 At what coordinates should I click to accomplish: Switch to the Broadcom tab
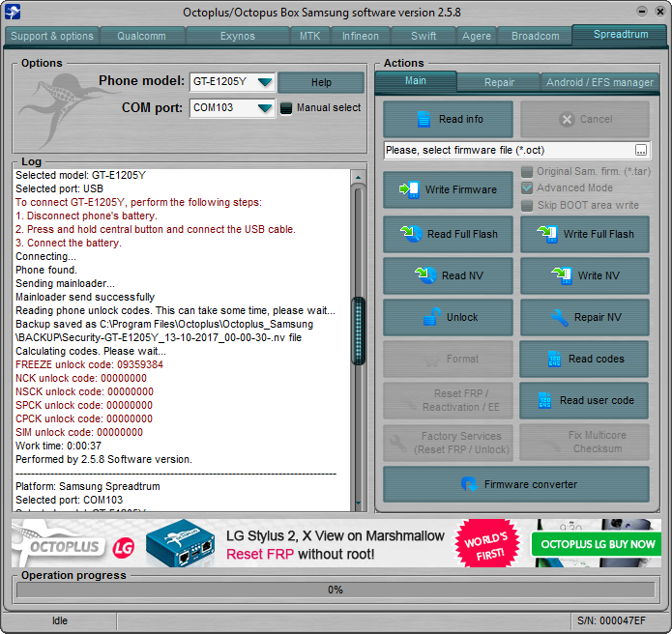[535, 36]
